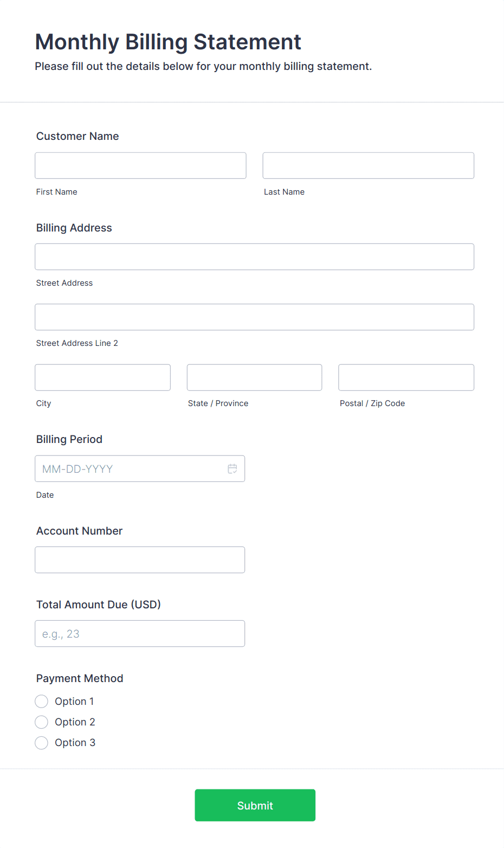Click the Option 1 label text
The width and height of the screenshot is (504, 848).
pos(74,702)
